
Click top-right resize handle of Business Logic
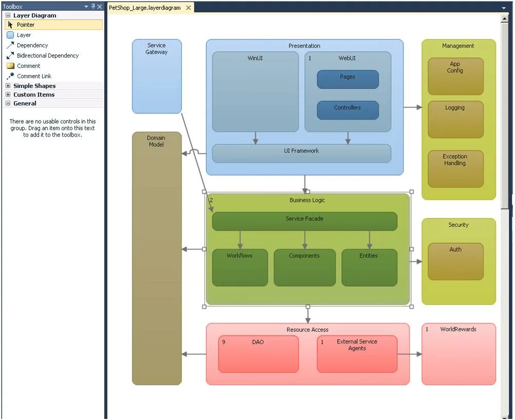pyautogui.click(x=412, y=192)
